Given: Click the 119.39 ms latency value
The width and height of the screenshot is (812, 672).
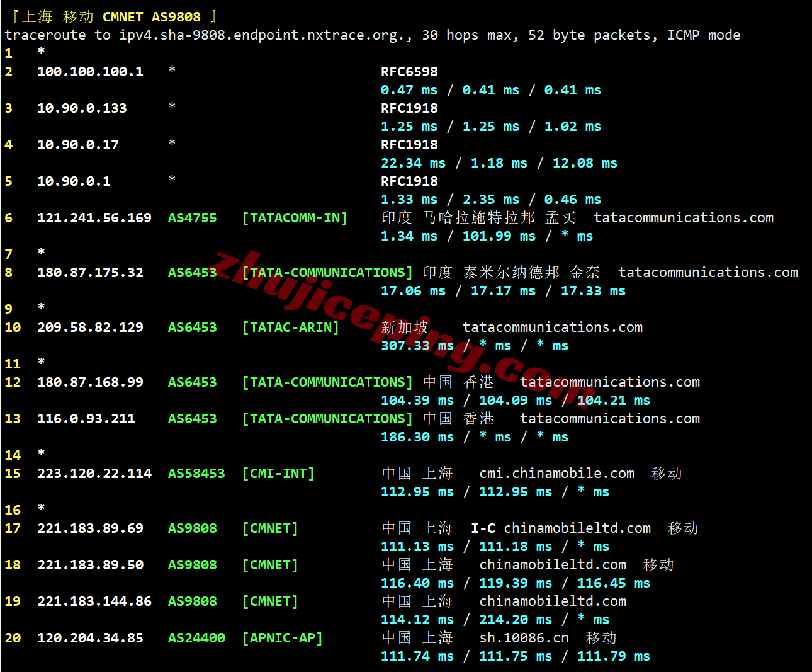Looking at the screenshot, I should (516, 583).
